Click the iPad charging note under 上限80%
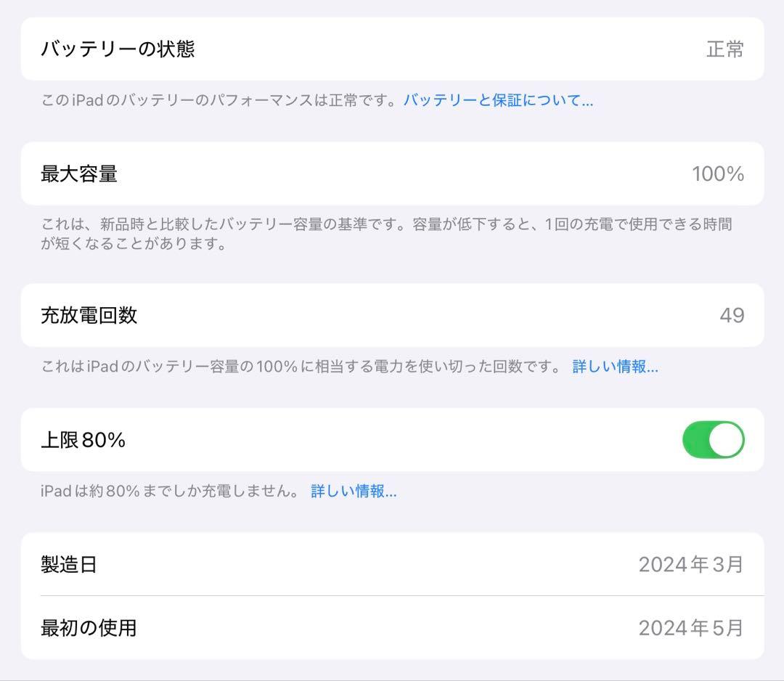 [167, 491]
